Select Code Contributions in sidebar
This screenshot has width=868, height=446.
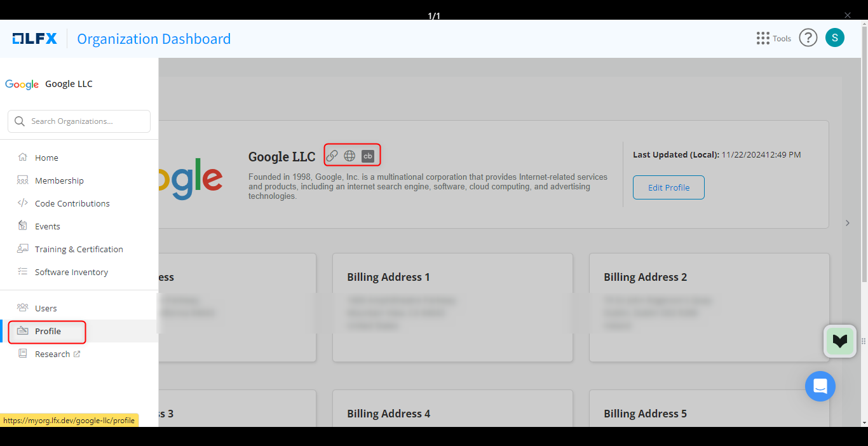coord(72,203)
